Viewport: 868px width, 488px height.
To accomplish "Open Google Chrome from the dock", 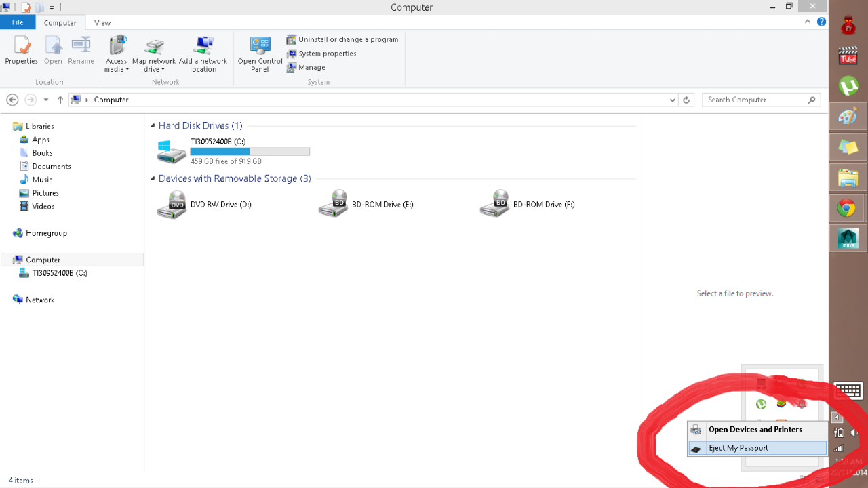I will tap(848, 208).
